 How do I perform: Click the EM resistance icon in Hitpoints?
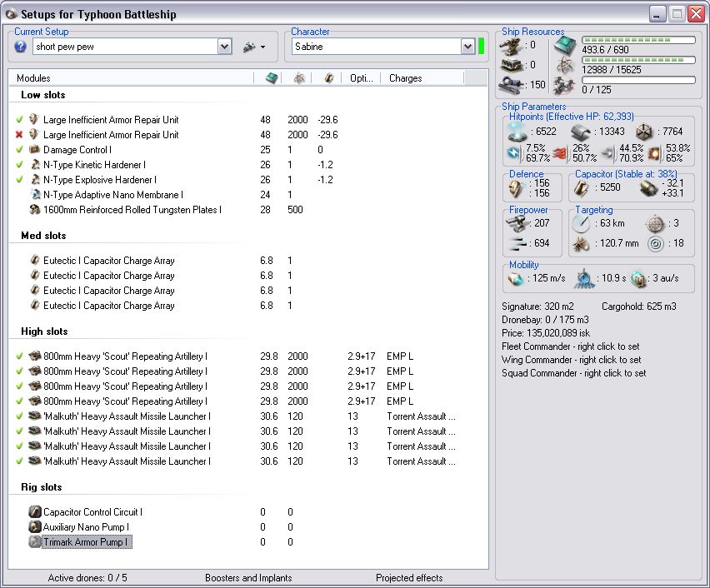click(514, 153)
